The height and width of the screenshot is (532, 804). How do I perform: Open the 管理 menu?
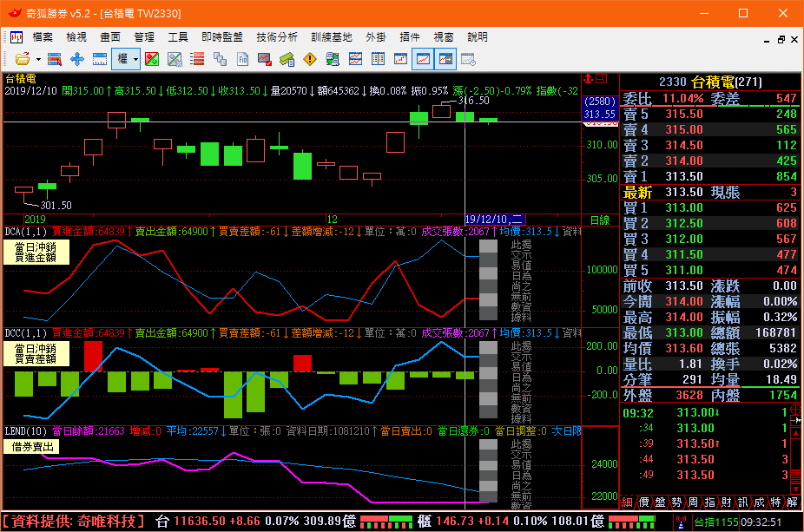click(x=144, y=37)
